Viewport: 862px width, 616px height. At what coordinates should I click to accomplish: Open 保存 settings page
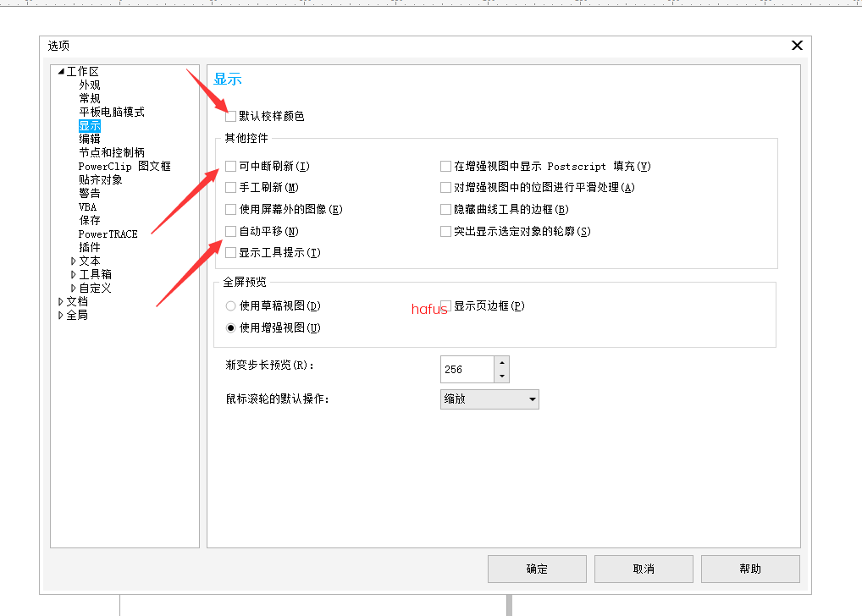tap(90, 220)
